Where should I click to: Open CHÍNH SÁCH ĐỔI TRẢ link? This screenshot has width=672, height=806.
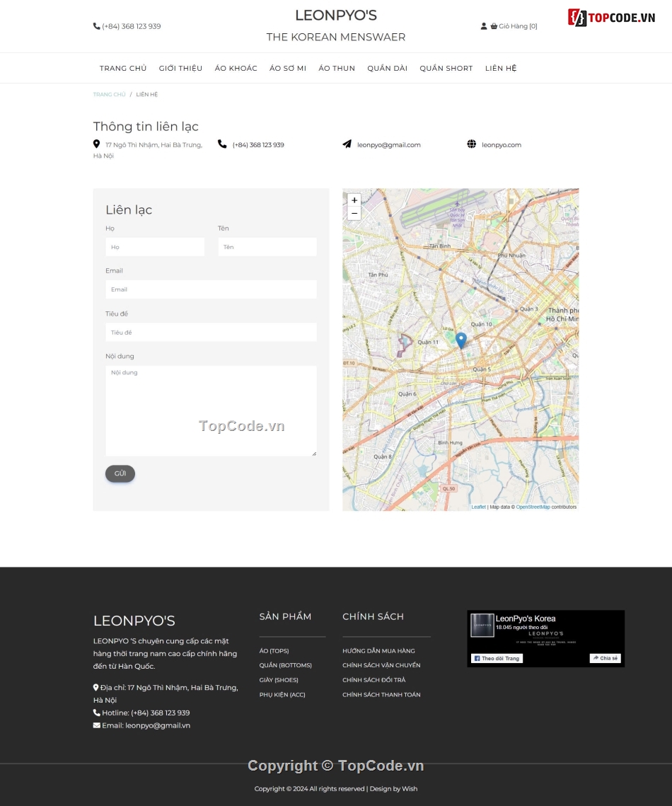[374, 680]
